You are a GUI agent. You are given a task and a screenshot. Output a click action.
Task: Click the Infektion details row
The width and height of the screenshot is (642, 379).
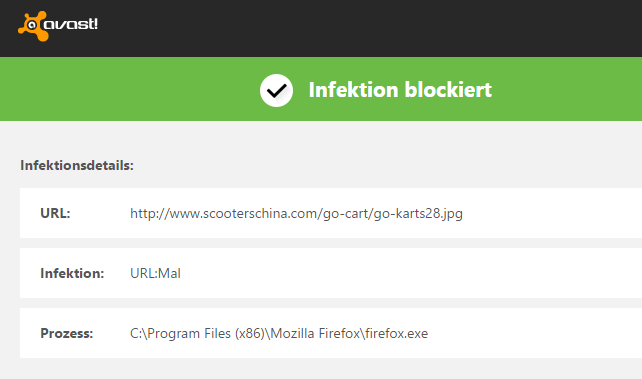click(x=331, y=273)
